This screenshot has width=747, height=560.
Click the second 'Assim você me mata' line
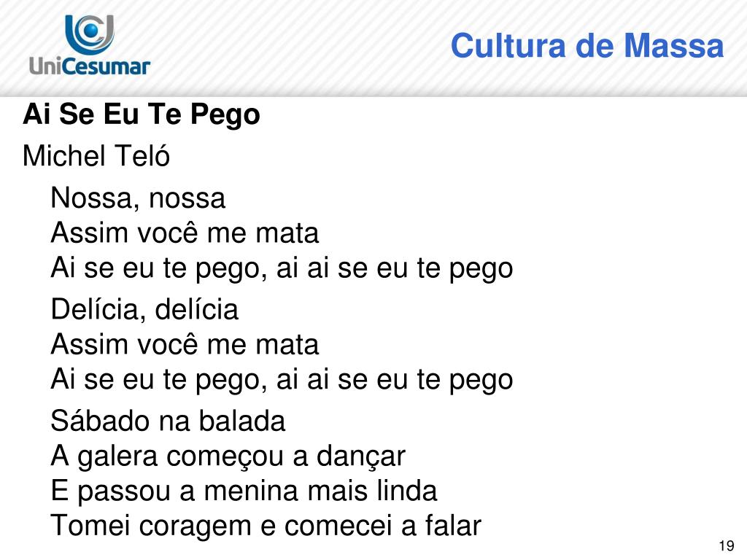[185, 344]
